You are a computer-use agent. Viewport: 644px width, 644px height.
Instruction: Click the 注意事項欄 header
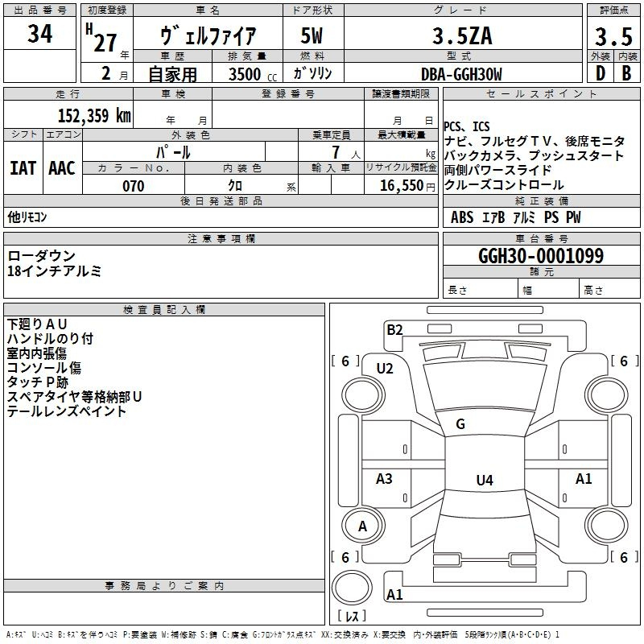[221, 238]
